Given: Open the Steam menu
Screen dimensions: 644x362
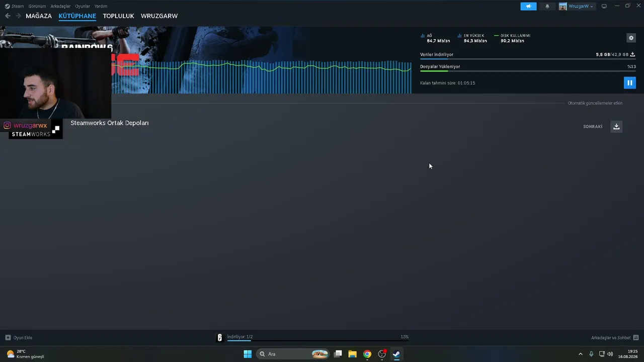Looking at the screenshot, I should (14, 6).
